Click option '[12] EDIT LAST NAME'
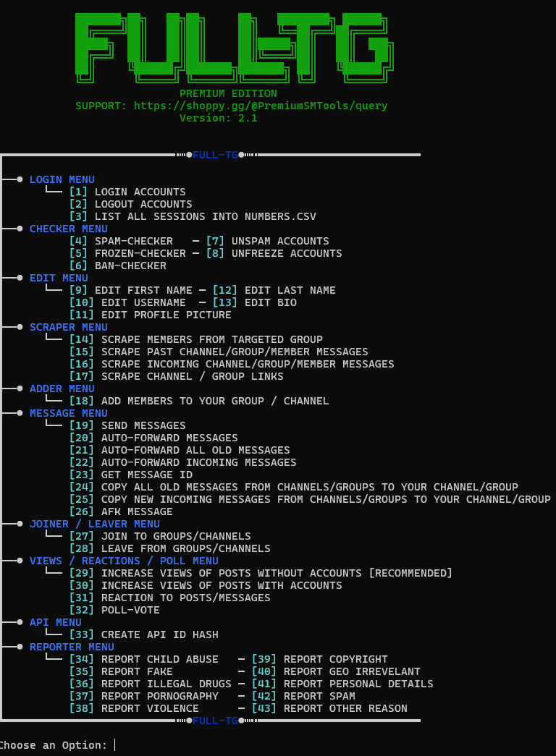The image size is (556, 756). click(274, 290)
